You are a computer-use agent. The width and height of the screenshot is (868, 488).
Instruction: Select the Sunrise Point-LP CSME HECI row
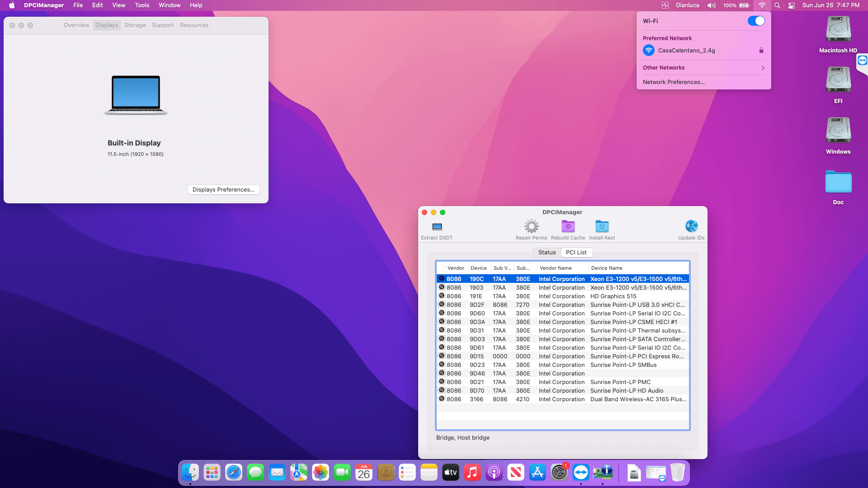click(x=563, y=322)
